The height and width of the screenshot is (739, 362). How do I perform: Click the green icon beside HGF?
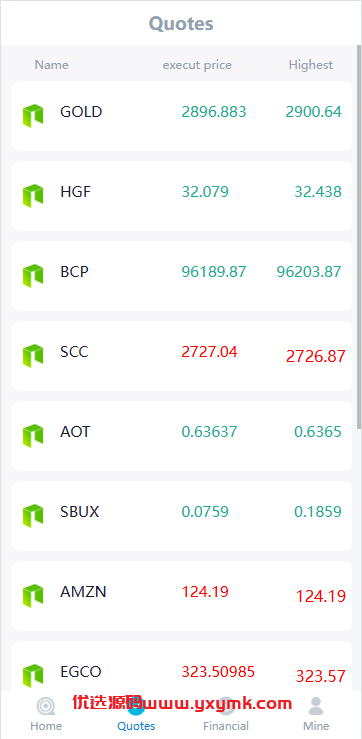coord(33,196)
